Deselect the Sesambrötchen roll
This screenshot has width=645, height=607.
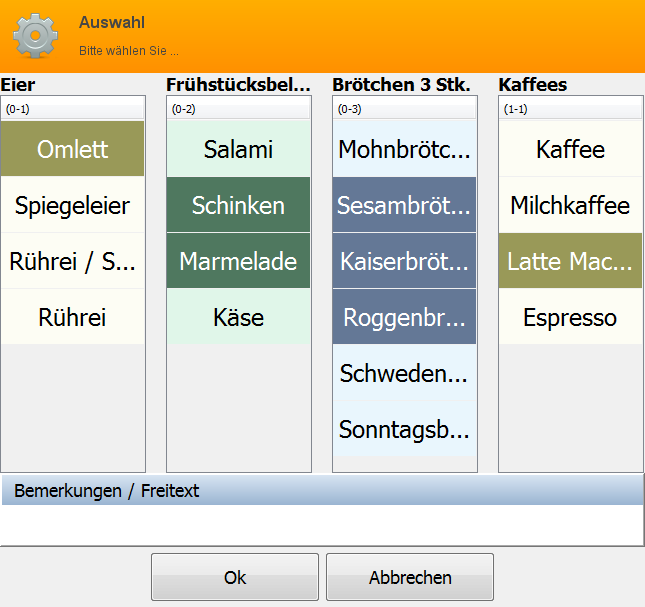(x=404, y=206)
